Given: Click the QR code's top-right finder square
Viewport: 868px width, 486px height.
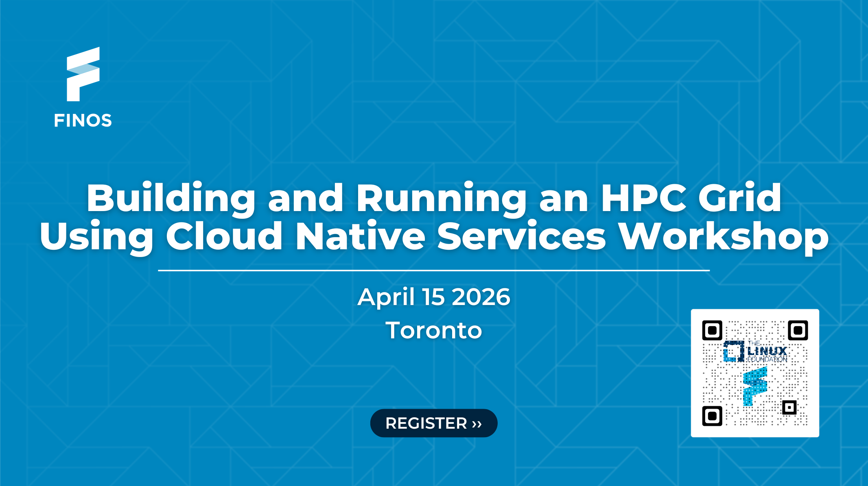Looking at the screenshot, I should pos(798,330).
